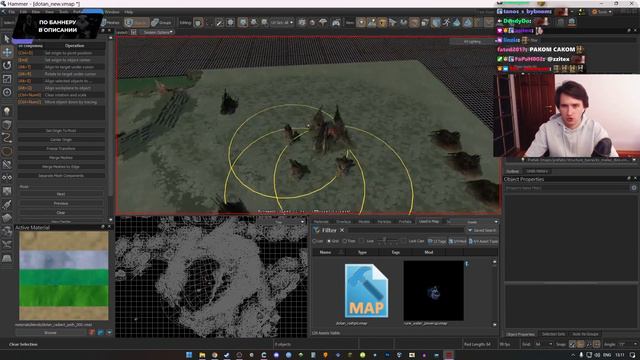Click the asset Filter text field

click(406, 231)
